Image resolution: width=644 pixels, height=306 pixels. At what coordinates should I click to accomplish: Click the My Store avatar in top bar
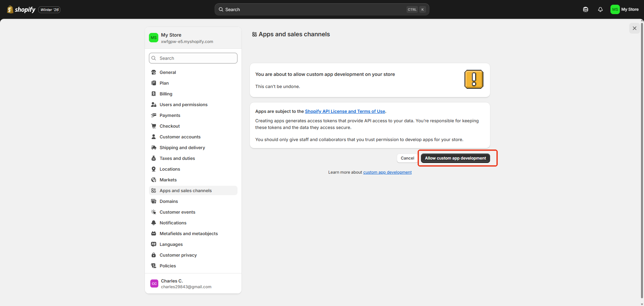pos(615,9)
